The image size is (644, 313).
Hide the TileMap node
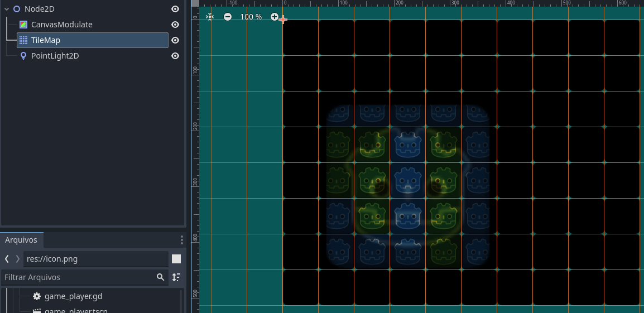pos(175,40)
